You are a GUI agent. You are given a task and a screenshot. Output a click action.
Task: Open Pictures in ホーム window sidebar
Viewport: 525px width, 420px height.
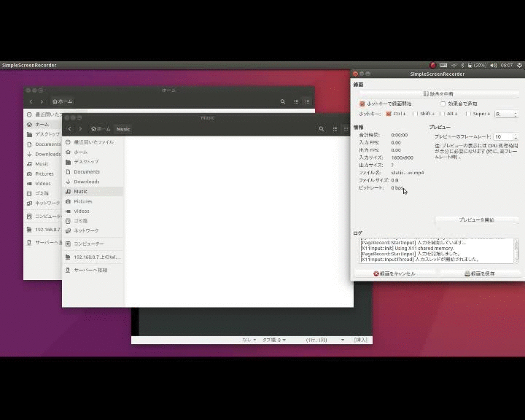click(43, 174)
